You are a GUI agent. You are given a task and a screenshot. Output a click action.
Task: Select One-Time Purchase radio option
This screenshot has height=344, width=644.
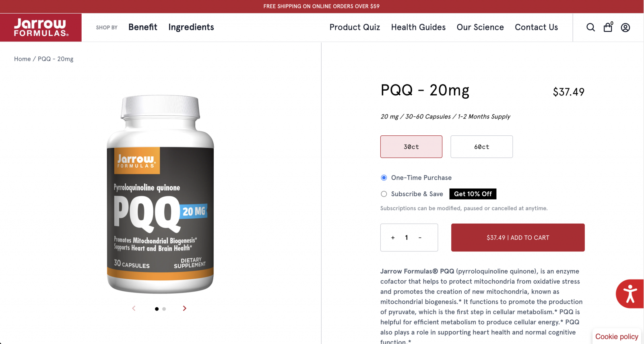384,178
